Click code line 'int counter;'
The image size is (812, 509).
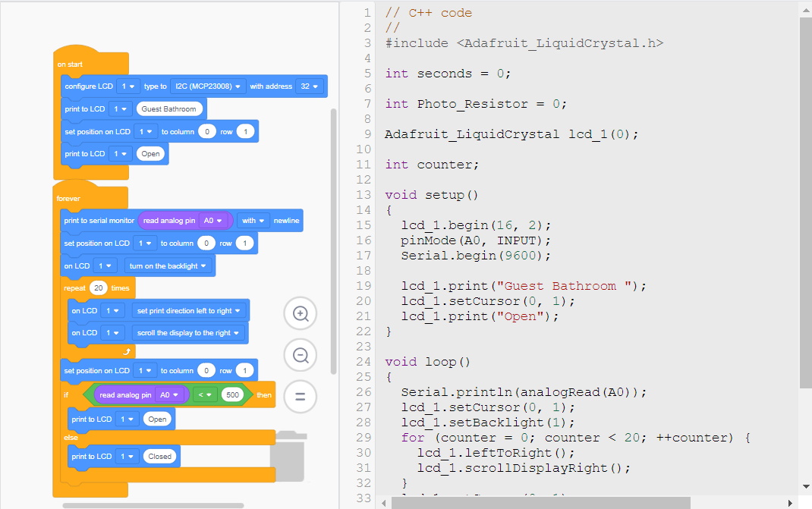pyautogui.click(x=432, y=165)
